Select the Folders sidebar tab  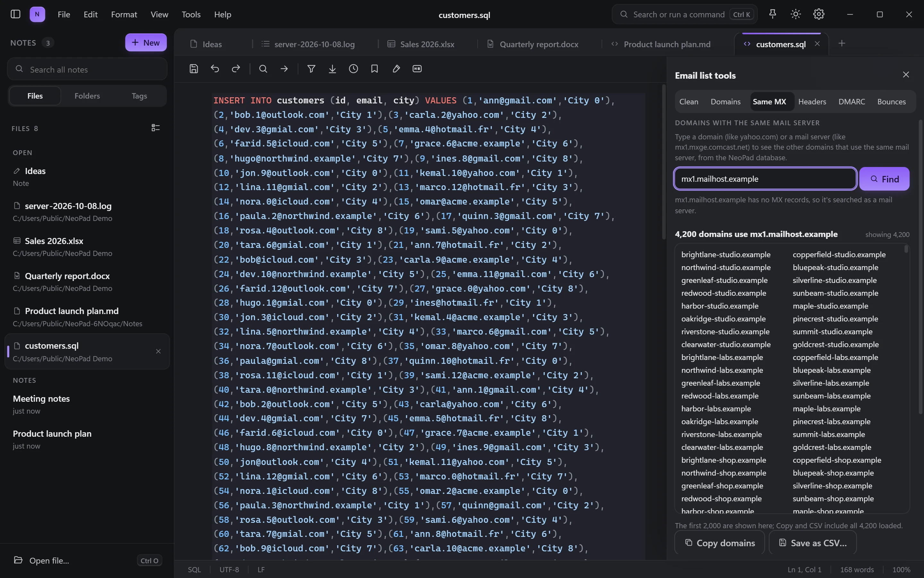click(x=87, y=96)
